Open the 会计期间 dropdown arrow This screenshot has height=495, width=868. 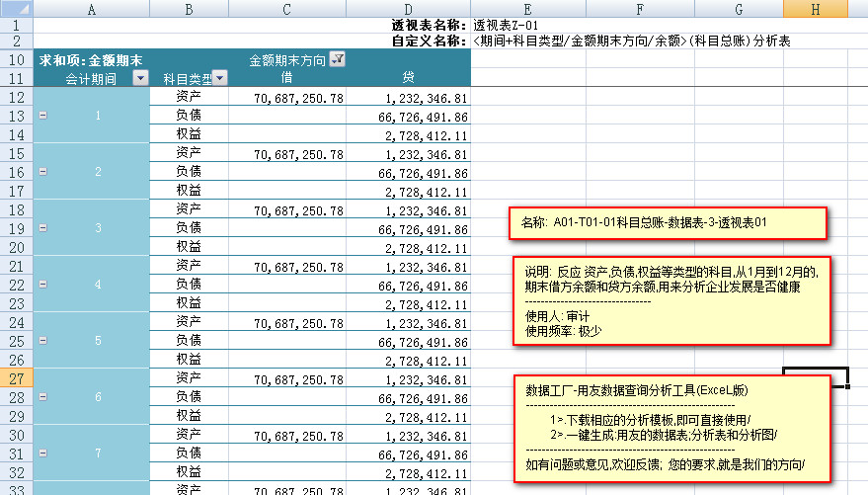click(x=140, y=78)
